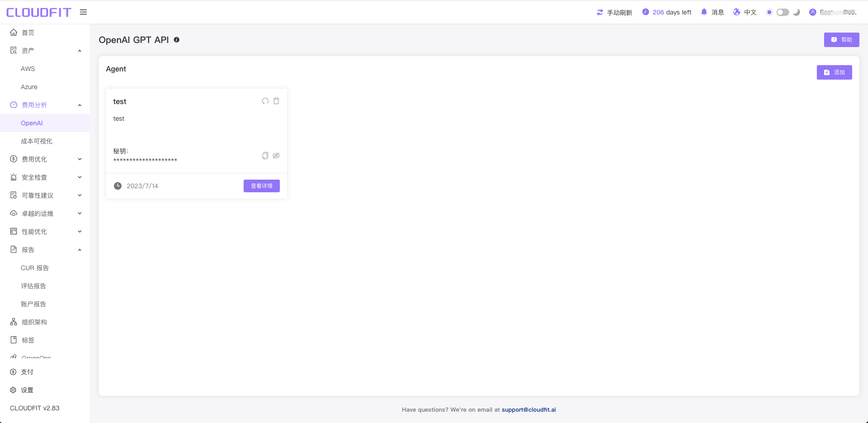Click the refresh icon on test agent card
Image resolution: width=868 pixels, height=423 pixels.
[x=265, y=101]
